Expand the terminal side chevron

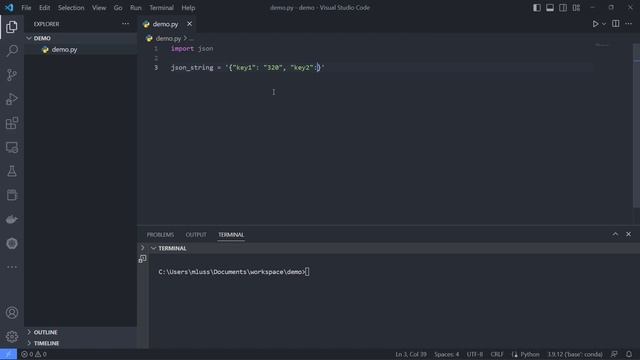coord(142,248)
